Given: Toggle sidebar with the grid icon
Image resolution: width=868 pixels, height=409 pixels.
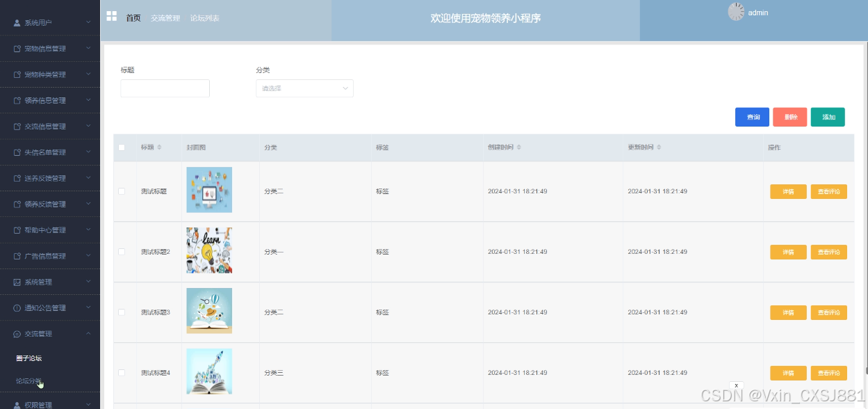Looking at the screenshot, I should point(111,16).
